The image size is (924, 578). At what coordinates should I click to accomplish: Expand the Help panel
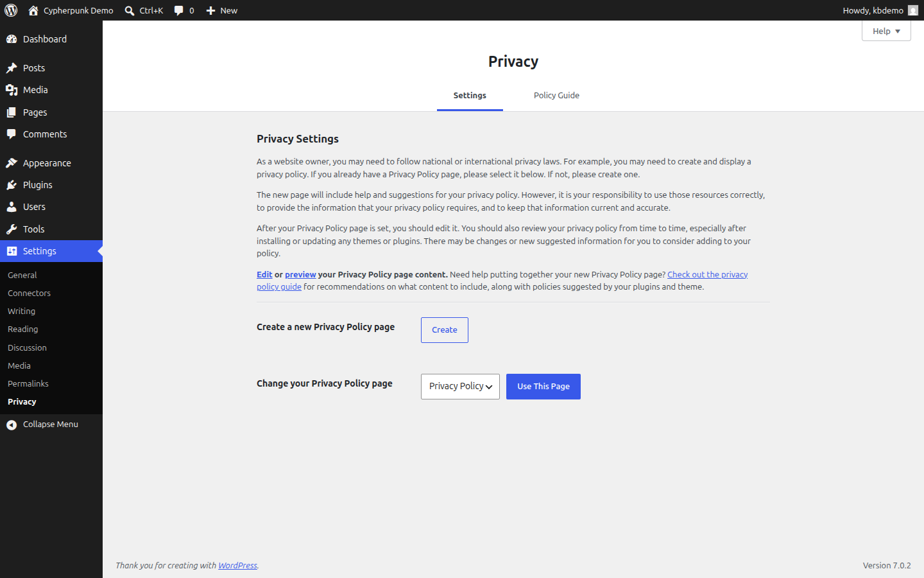(886, 31)
